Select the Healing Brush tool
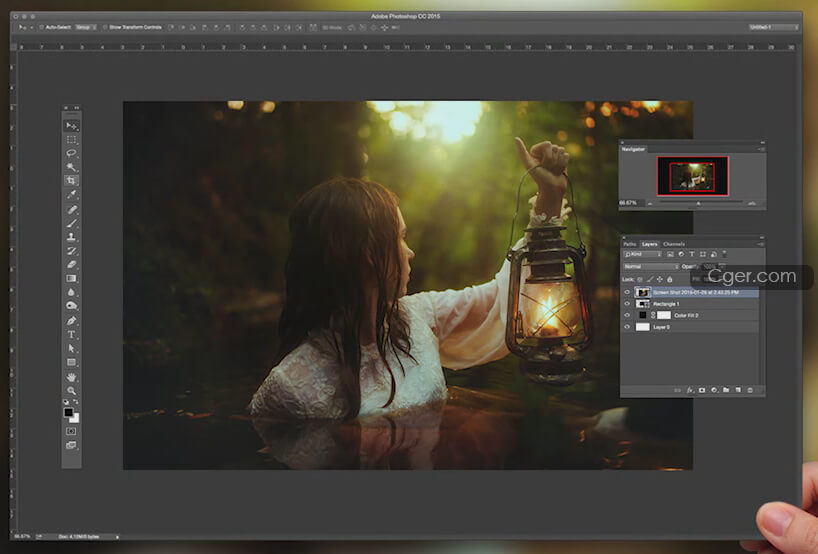The width and height of the screenshot is (818, 554). click(x=71, y=209)
